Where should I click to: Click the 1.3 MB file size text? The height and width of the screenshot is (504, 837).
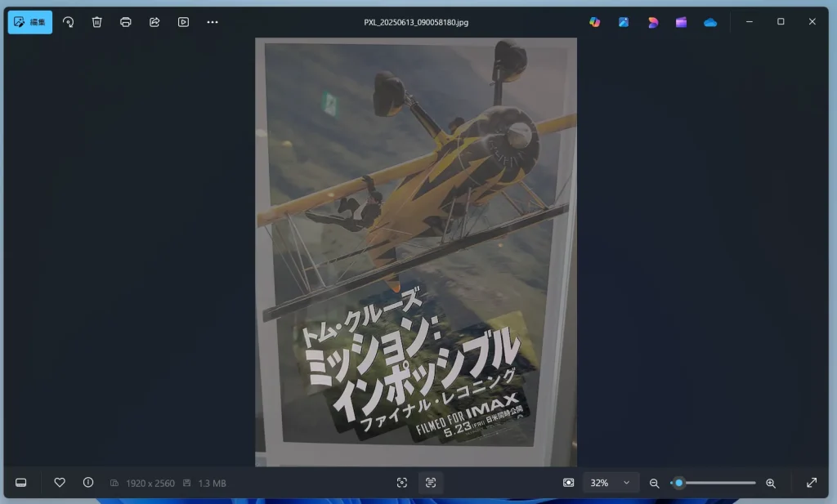tap(212, 484)
